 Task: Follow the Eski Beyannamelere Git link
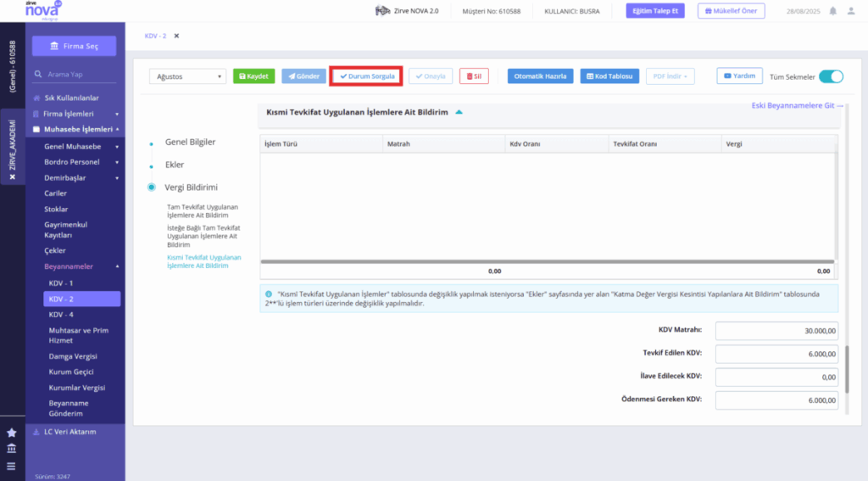click(797, 105)
